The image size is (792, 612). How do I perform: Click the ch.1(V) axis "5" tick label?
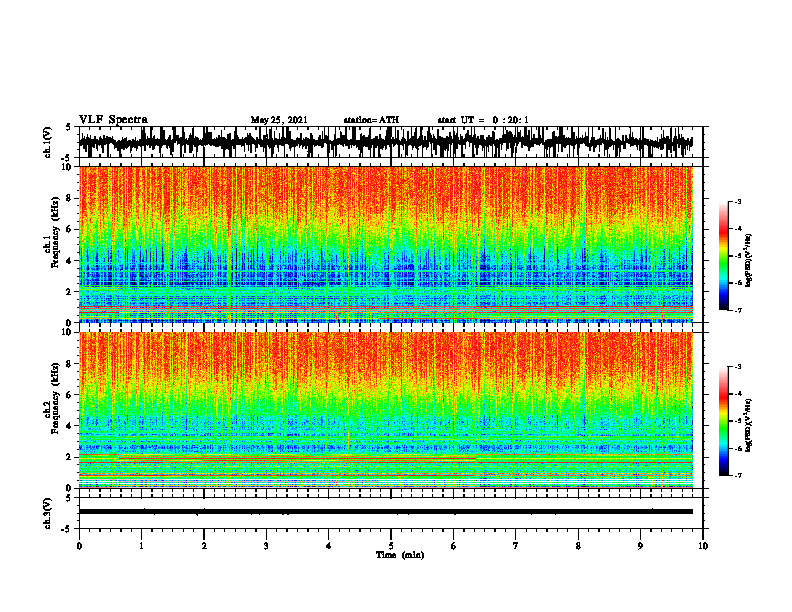[69, 128]
